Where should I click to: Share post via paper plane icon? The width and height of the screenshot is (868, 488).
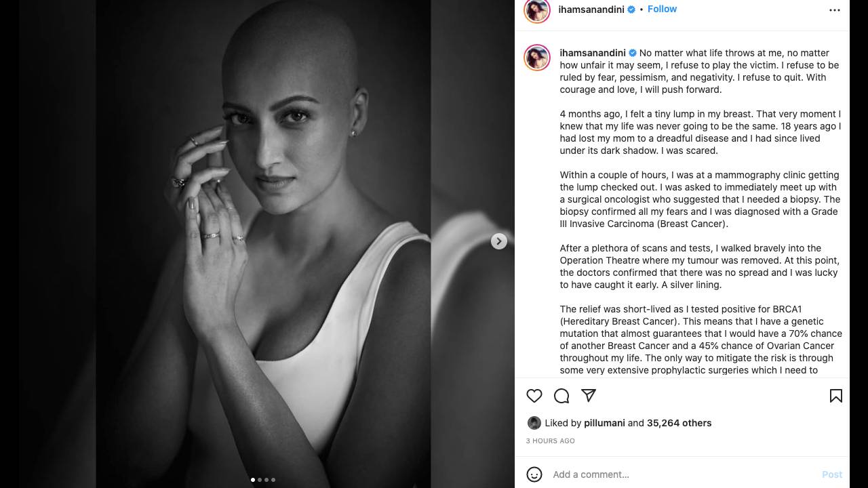point(589,395)
